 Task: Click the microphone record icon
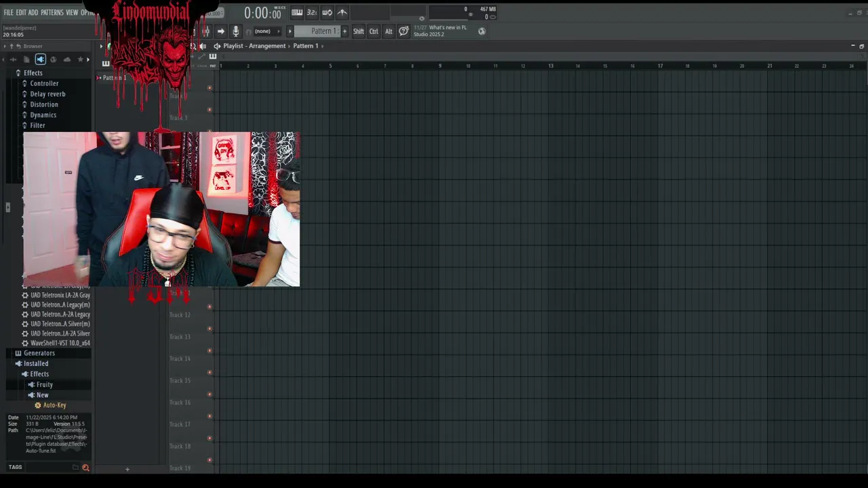(235, 31)
